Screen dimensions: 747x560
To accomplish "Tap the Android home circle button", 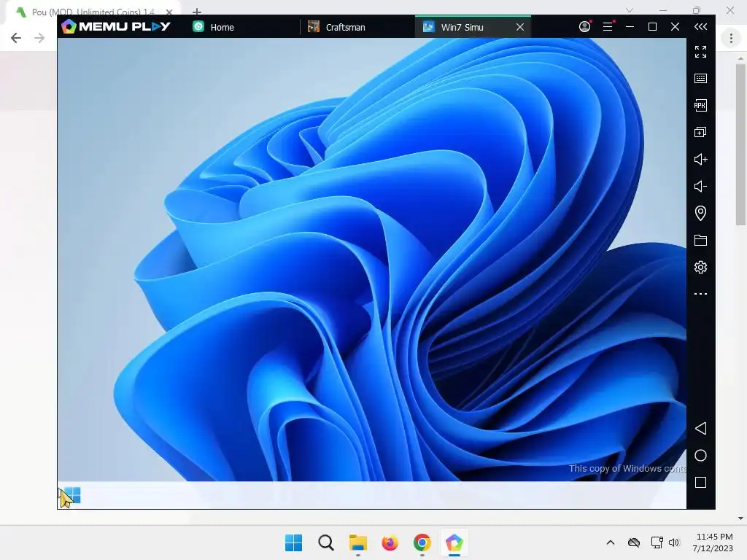I will 700,455.
